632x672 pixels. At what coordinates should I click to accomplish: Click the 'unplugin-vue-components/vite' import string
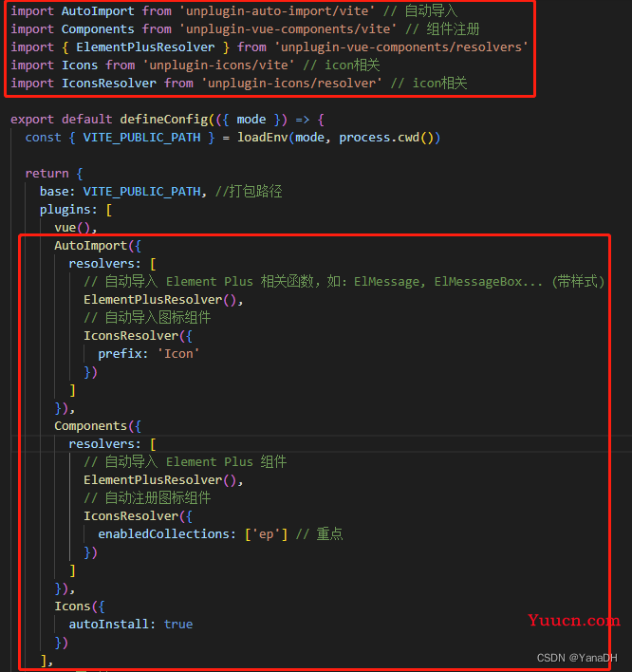point(288,29)
